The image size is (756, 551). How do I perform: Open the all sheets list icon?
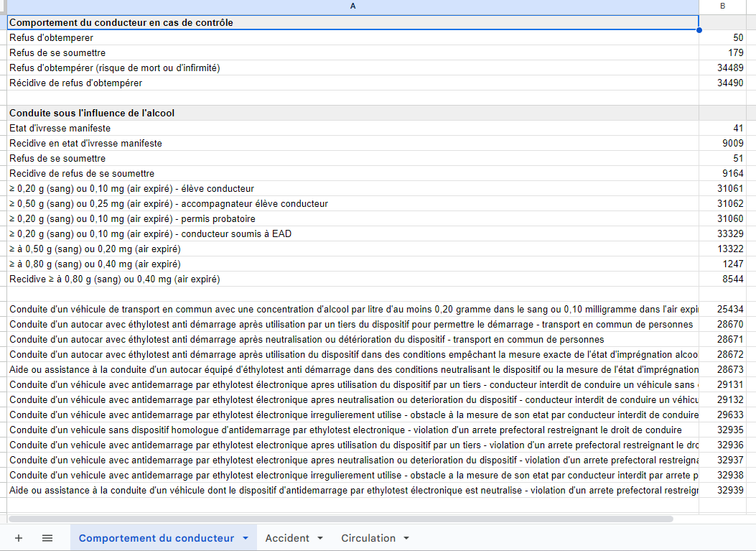(x=47, y=538)
